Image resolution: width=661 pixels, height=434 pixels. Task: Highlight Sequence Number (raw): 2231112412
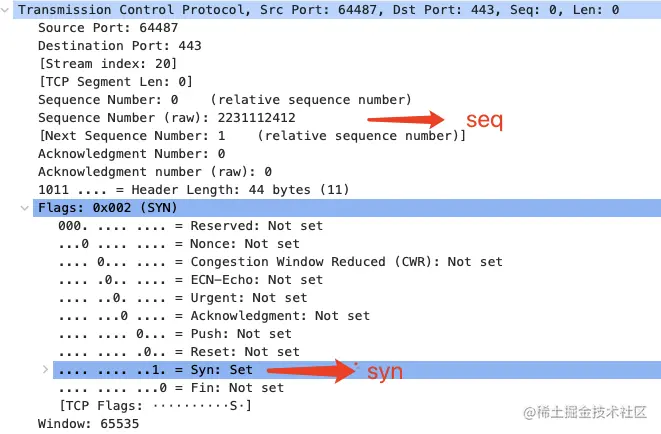167,117
